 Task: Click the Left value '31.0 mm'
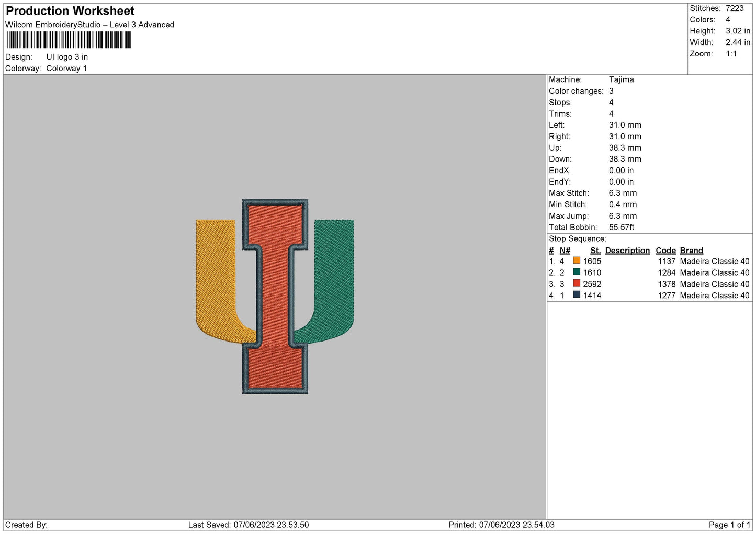coord(625,125)
